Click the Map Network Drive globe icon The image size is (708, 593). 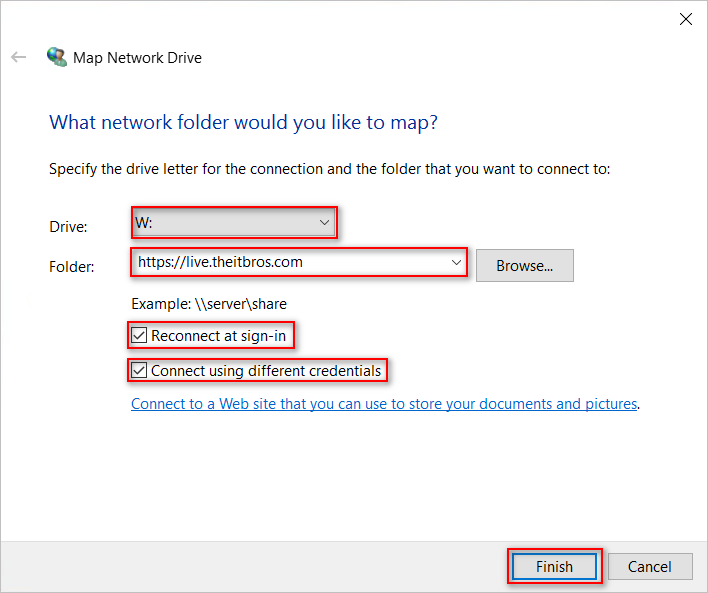57,57
